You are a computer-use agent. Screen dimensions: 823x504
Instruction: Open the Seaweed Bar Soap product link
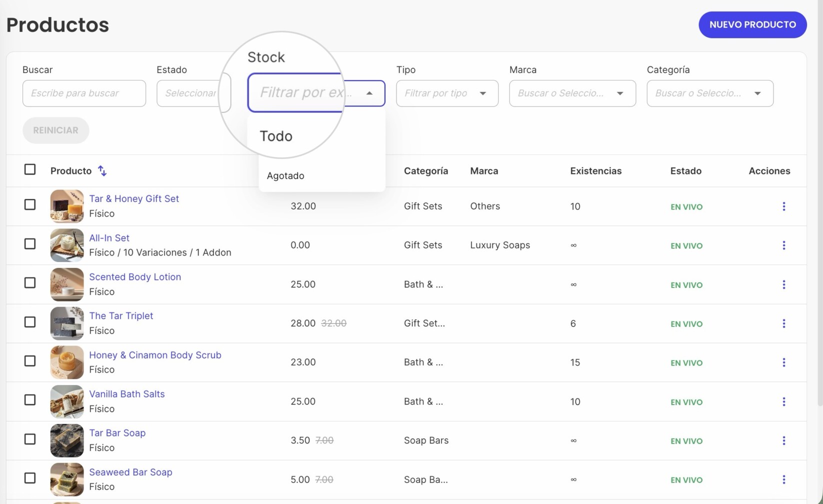pos(130,472)
